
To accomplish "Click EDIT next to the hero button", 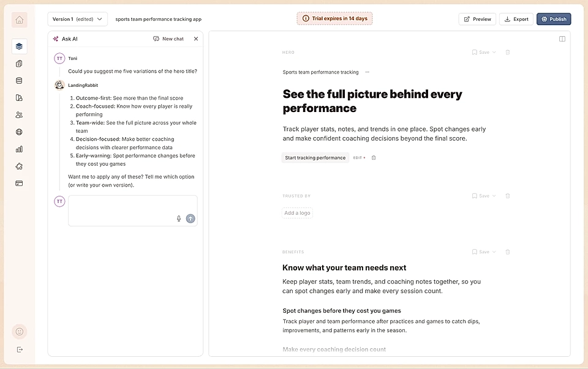I will point(359,158).
